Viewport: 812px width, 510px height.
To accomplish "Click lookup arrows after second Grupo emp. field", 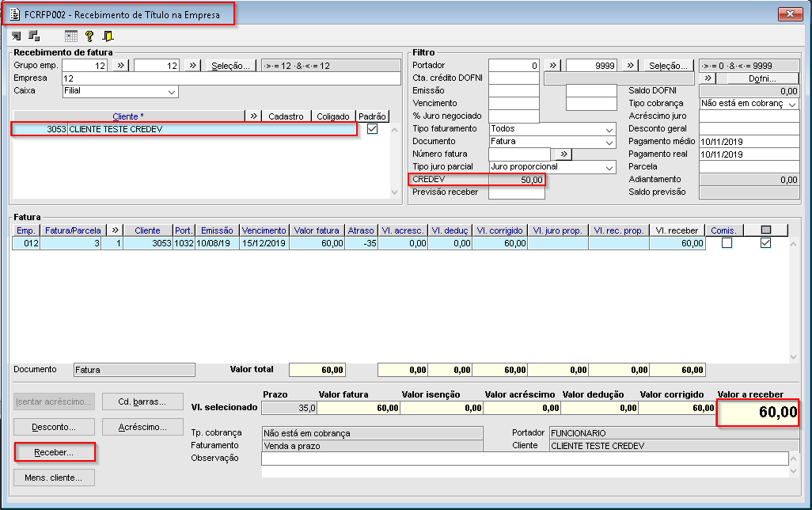I will (x=192, y=65).
